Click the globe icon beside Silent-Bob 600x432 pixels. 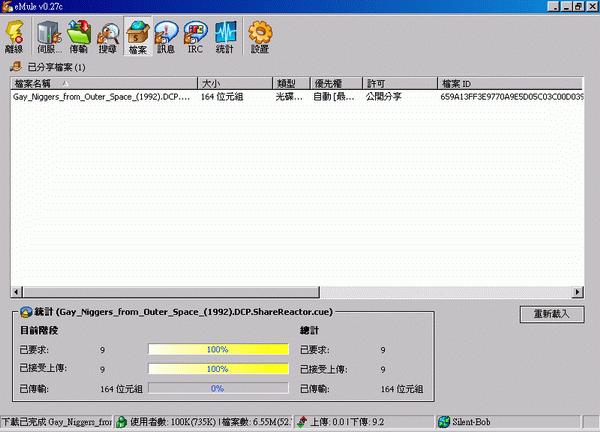(444, 422)
